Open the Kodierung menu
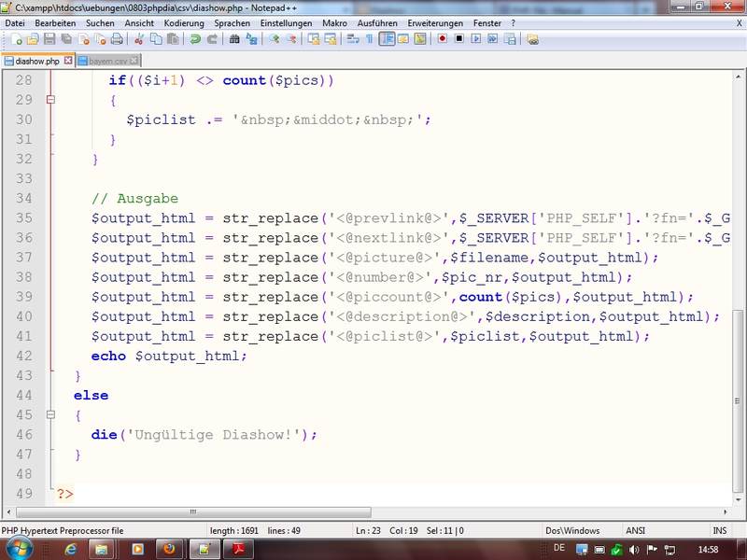Screen dimensions: 747x560 coord(183,21)
